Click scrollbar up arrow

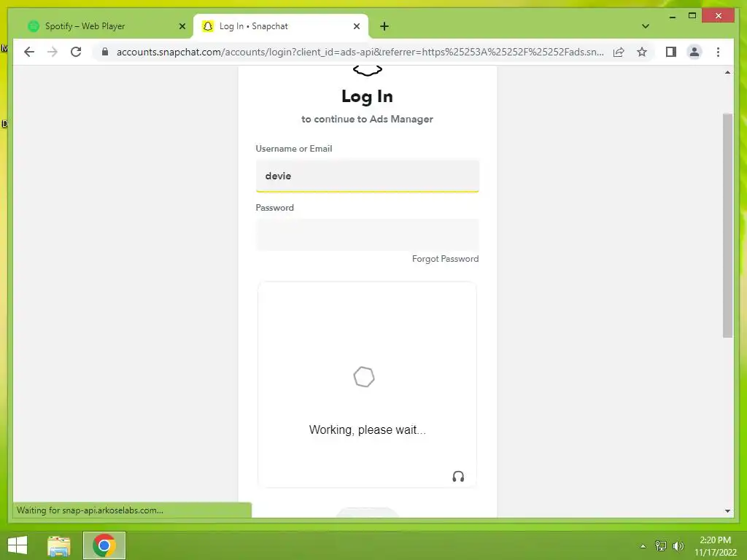(x=727, y=72)
